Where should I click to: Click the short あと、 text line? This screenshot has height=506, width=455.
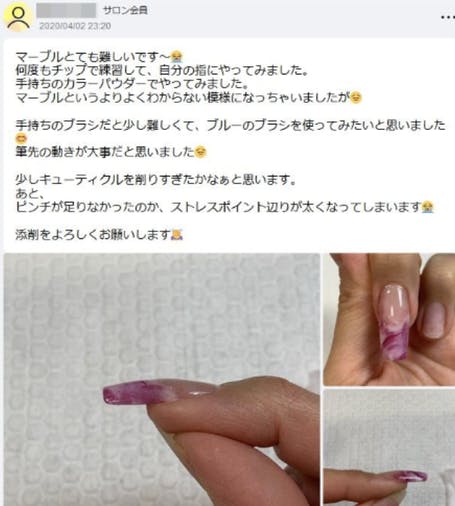[29, 194]
